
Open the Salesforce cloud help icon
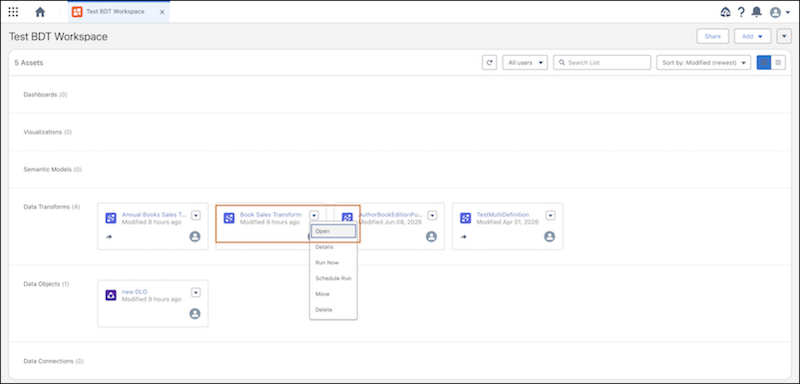pos(725,12)
